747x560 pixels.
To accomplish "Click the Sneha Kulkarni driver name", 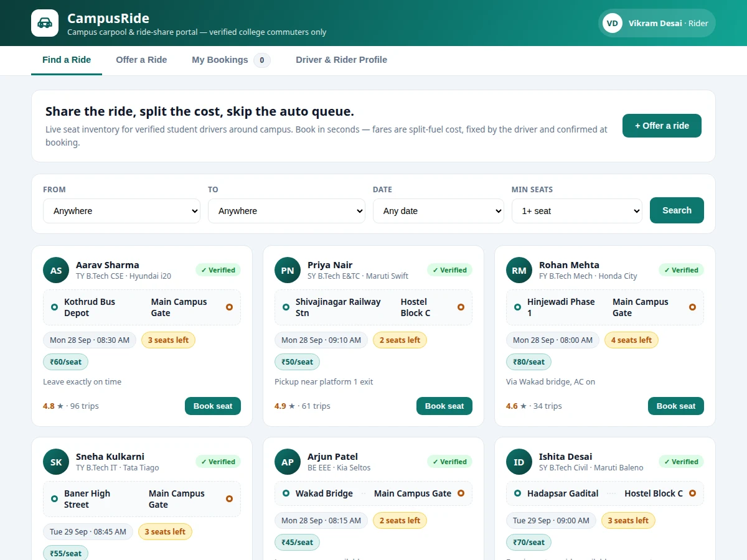I will pyautogui.click(x=110, y=457).
